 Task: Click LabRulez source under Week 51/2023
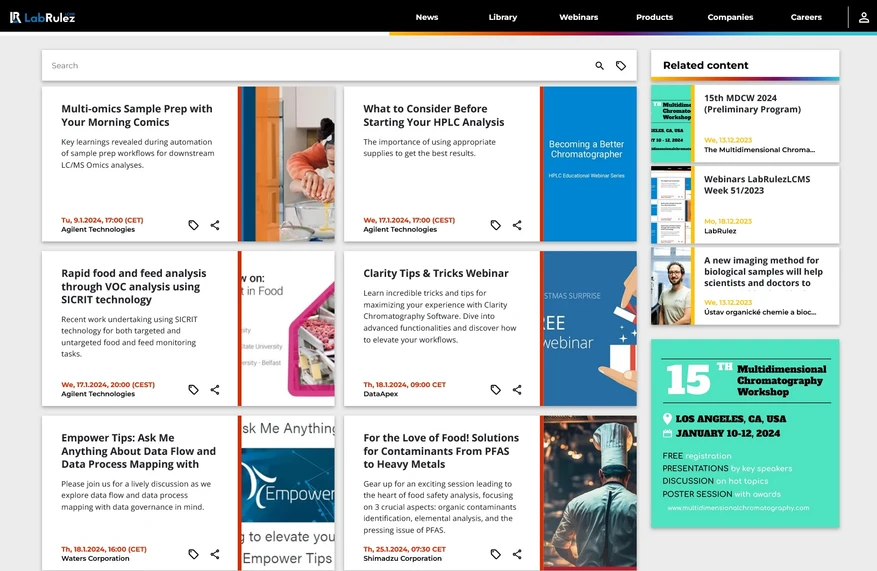(720, 231)
